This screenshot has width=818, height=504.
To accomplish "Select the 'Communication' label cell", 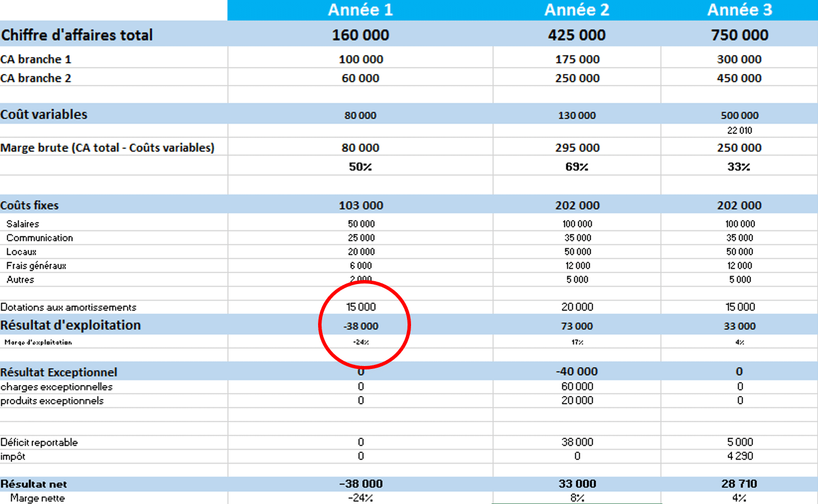I will pyautogui.click(x=40, y=238).
